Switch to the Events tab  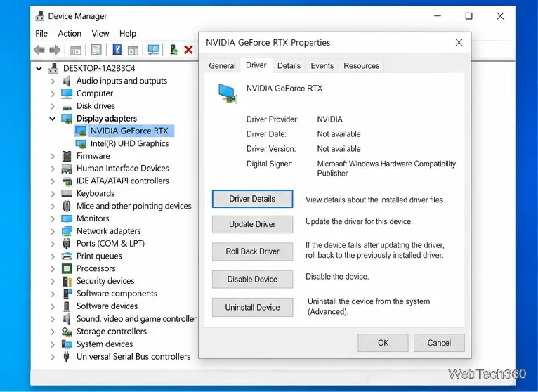322,65
